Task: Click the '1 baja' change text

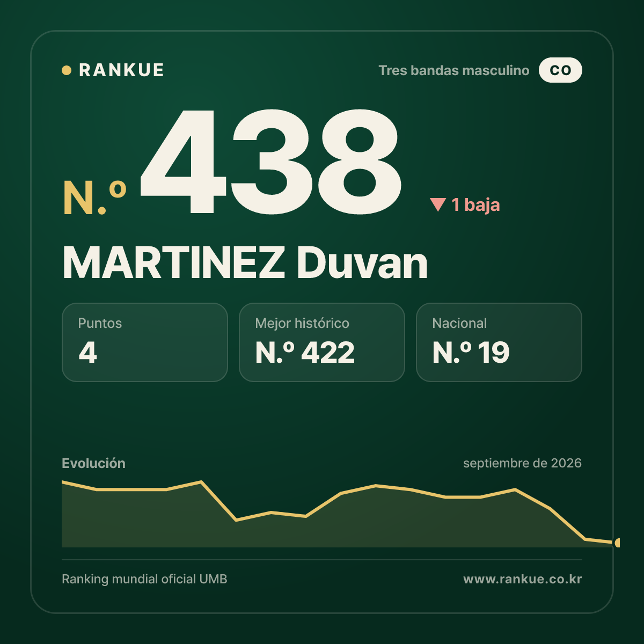Action: tap(475, 205)
